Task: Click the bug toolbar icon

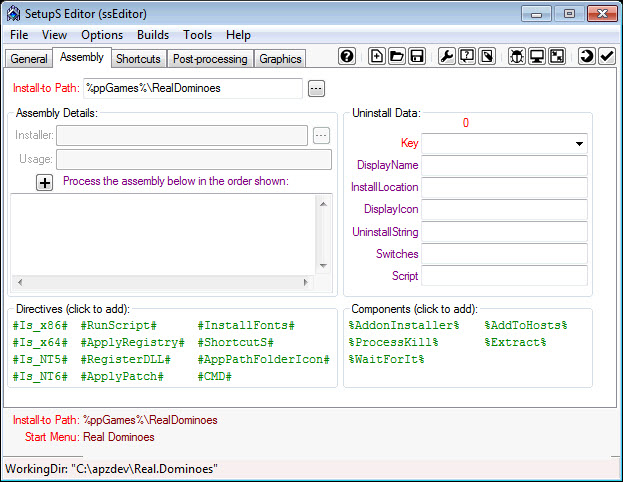Action: [517, 56]
